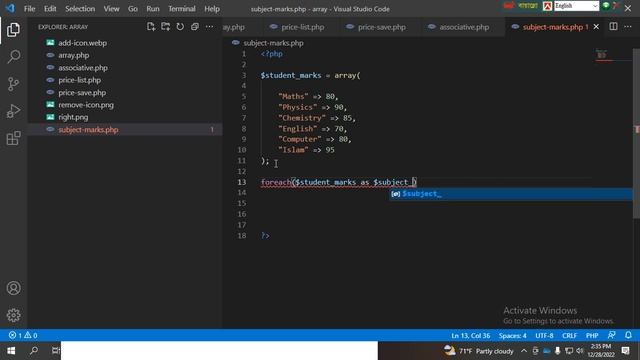Click the VS Code logo icon
Screen dimensions: 640x360
[x=10, y=8]
